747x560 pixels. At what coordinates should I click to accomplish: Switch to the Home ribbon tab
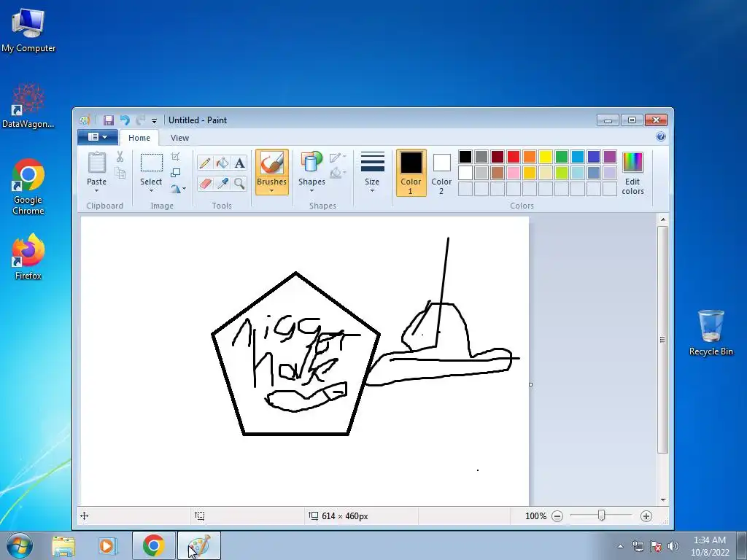pos(139,138)
